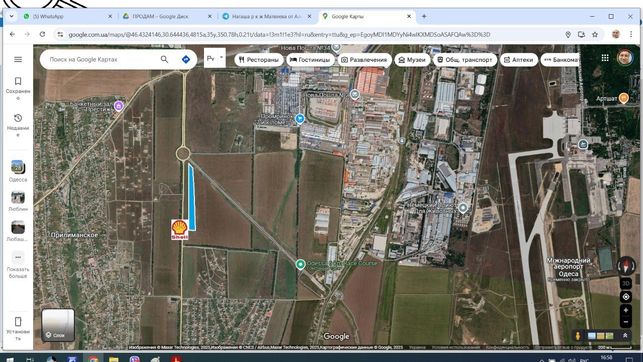
Task: Toggle Street View with the Pegman
Action: (578, 336)
